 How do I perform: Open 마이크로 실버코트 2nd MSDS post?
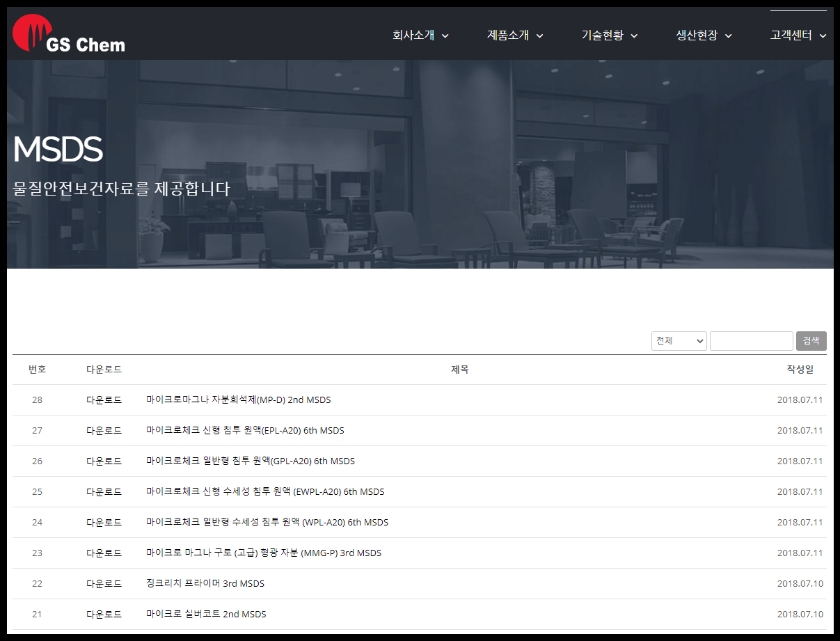coord(206,615)
